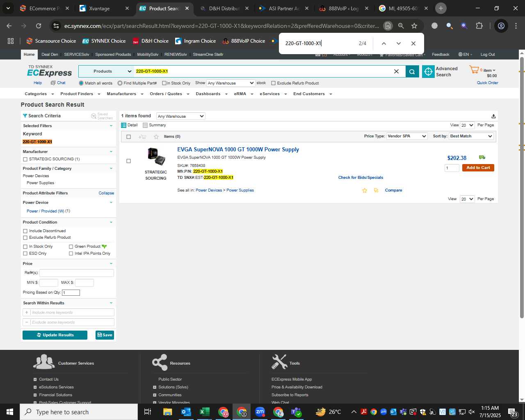This screenshot has height=420, width=525.
Task: Open the EVGA power supply product thumbnail
Action: 156,156
